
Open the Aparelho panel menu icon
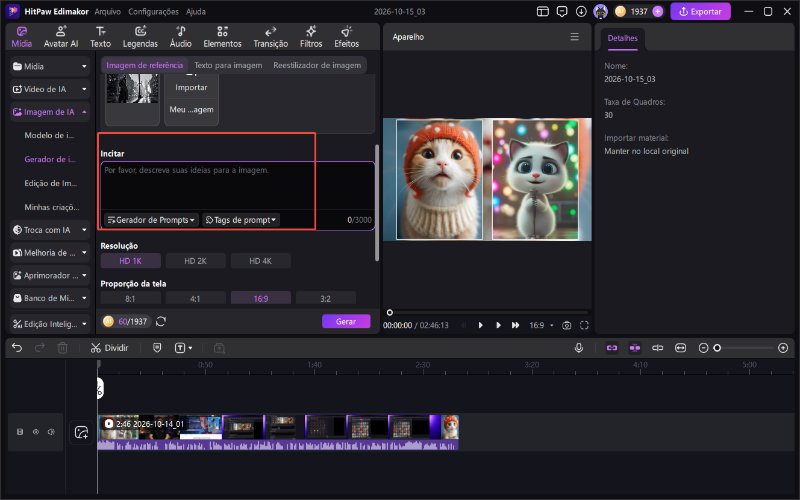click(x=574, y=37)
